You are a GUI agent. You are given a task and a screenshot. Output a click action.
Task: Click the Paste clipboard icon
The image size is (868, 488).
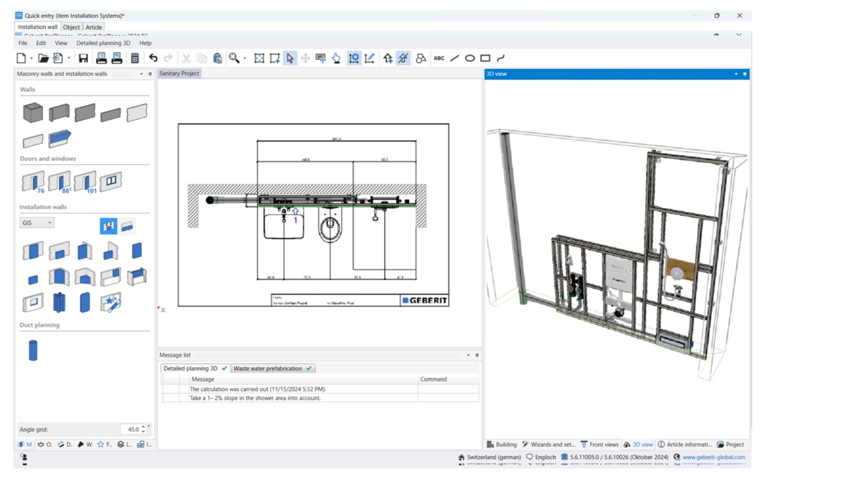click(217, 58)
